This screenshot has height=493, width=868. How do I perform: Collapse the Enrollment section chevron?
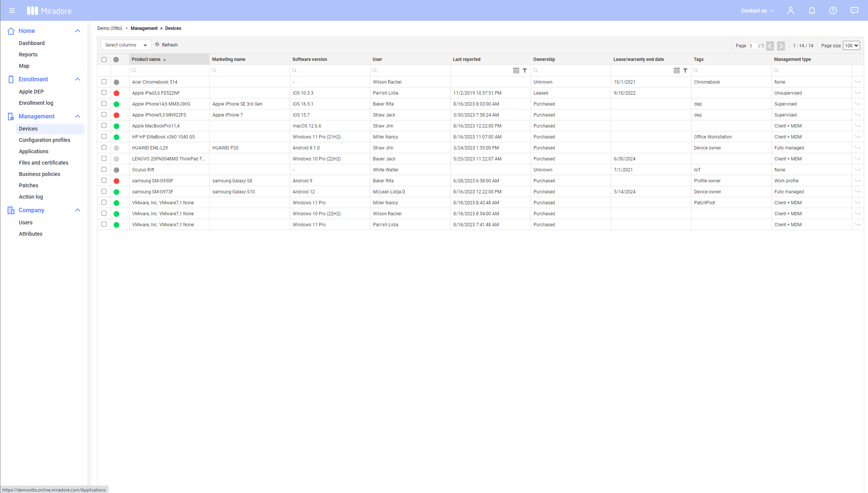click(78, 79)
